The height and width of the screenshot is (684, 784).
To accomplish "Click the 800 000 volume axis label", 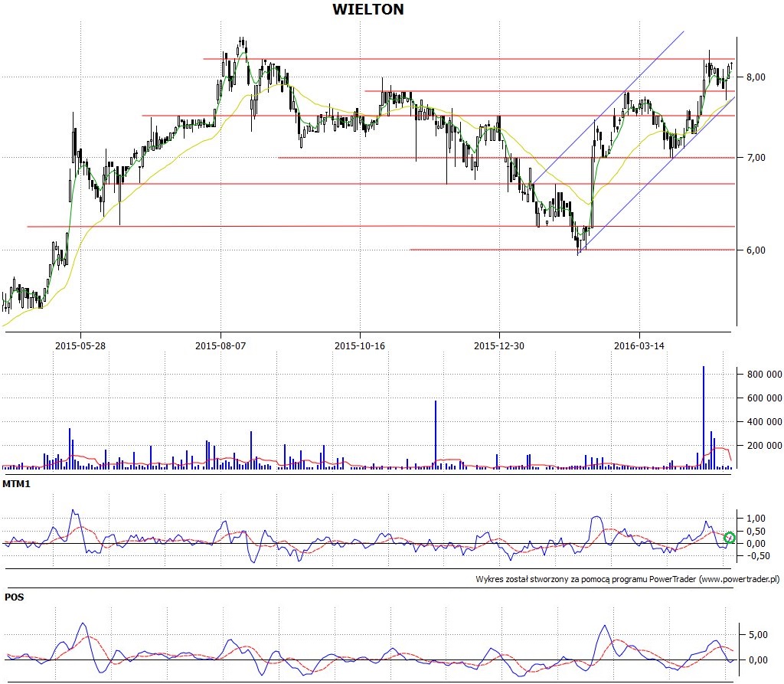I will click(x=765, y=375).
